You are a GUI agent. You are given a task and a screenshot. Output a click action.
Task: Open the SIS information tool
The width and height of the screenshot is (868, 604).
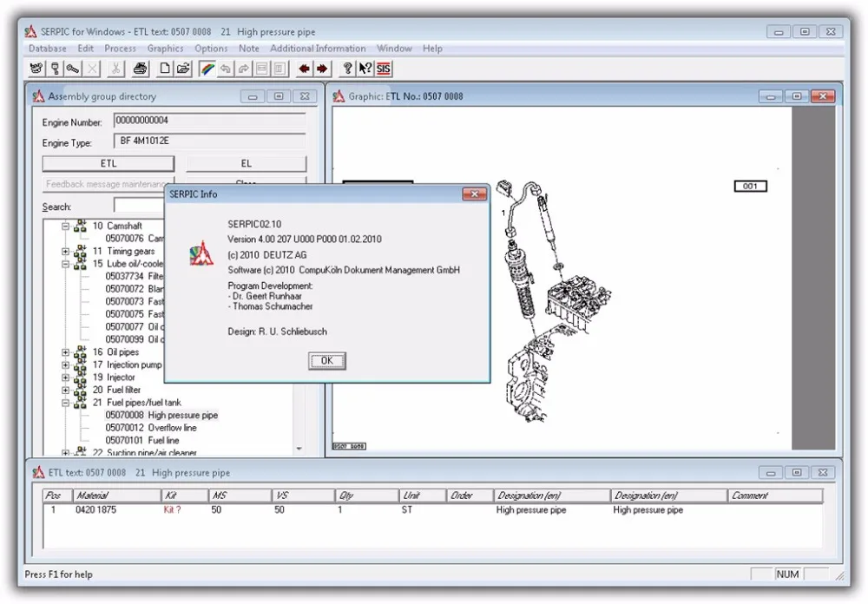[x=383, y=69]
